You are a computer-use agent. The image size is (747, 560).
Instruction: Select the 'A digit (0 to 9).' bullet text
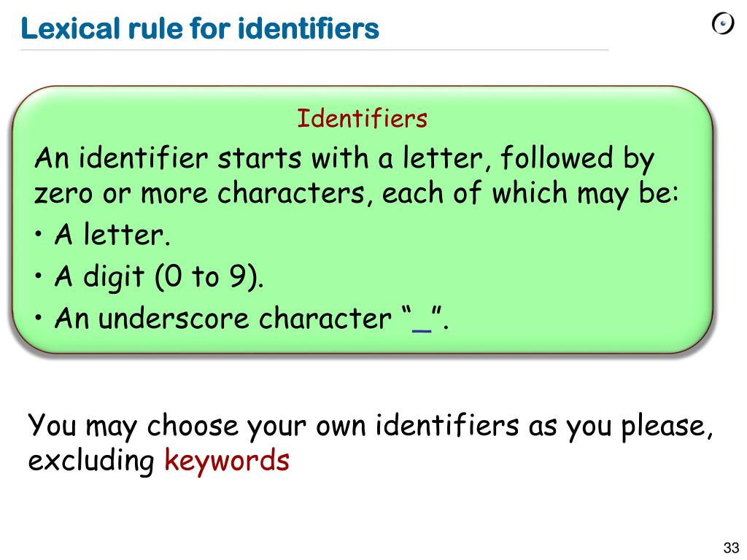tap(159, 277)
